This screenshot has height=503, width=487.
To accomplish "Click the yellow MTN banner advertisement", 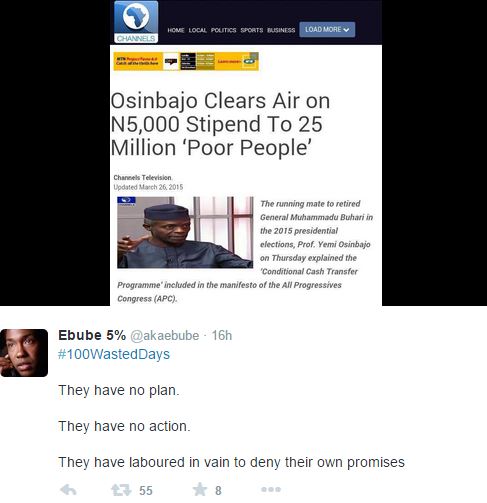I will tap(186, 61).
